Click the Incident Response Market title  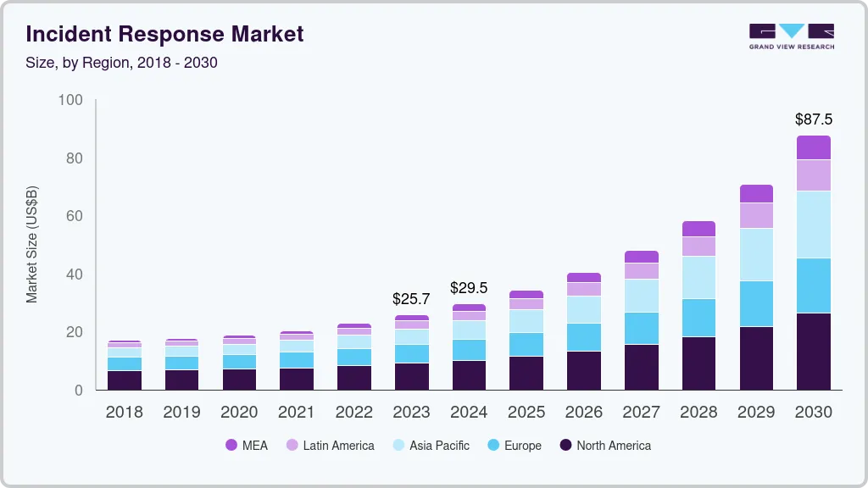click(164, 35)
